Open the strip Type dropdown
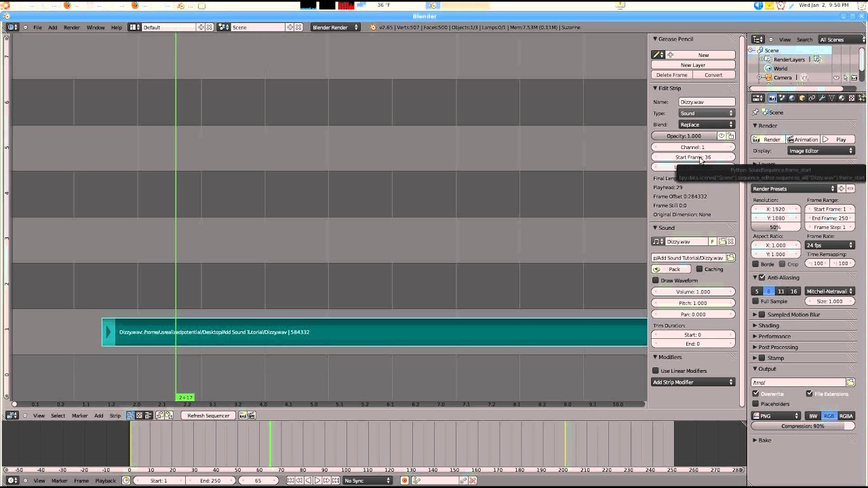The image size is (868, 488). click(707, 113)
